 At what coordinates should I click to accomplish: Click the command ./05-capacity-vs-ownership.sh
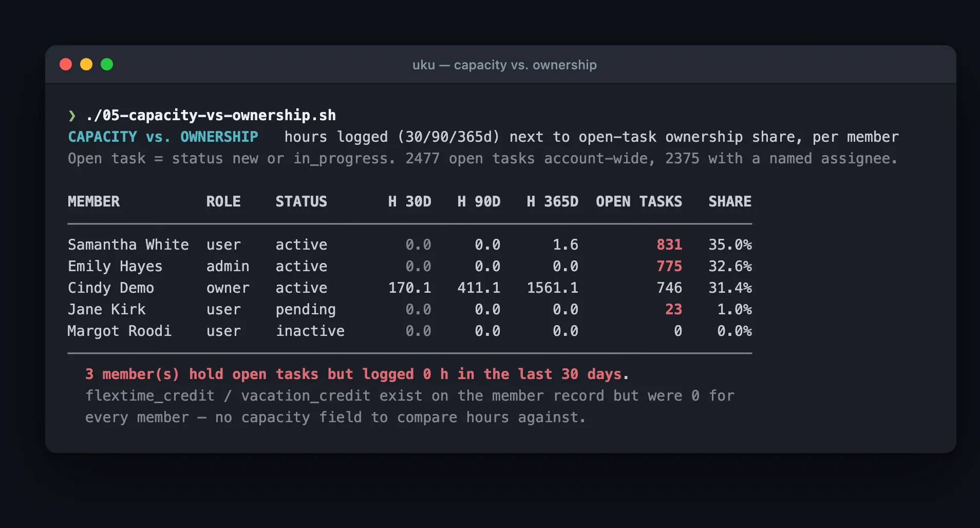(x=211, y=116)
